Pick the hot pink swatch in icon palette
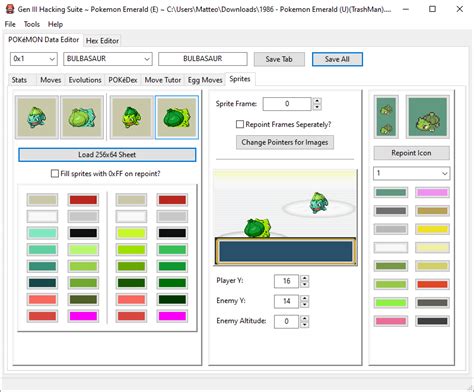Screen dimensions: 474x392 point(391,321)
